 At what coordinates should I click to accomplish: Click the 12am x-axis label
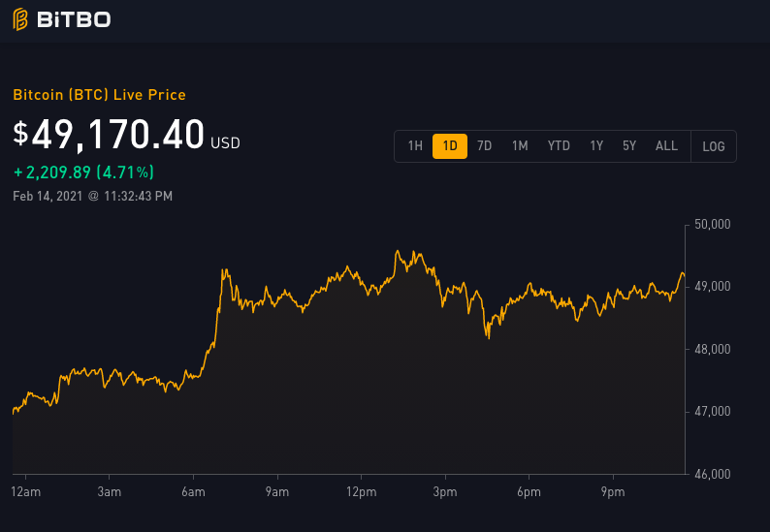pyautogui.click(x=25, y=491)
